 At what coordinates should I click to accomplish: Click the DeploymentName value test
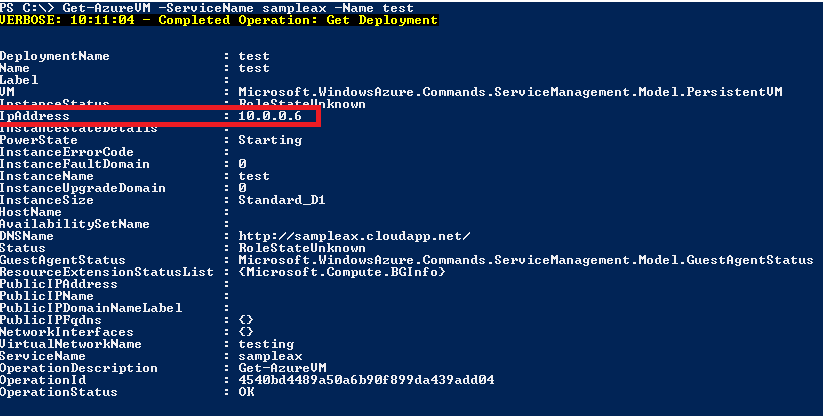254,56
